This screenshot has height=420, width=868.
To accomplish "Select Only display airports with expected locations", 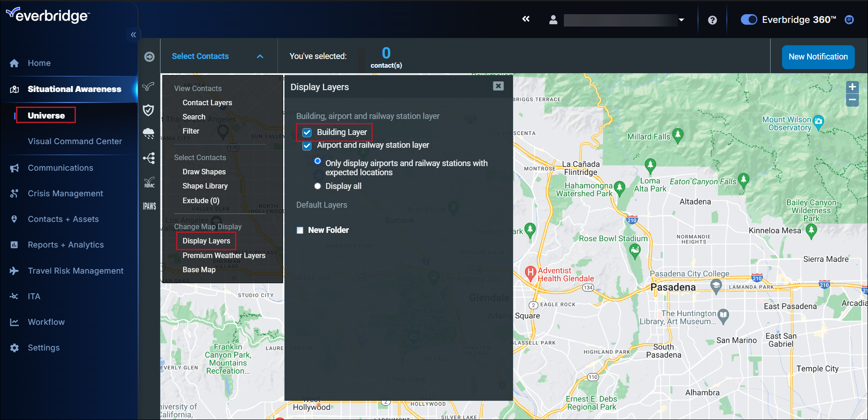I will tap(317, 161).
